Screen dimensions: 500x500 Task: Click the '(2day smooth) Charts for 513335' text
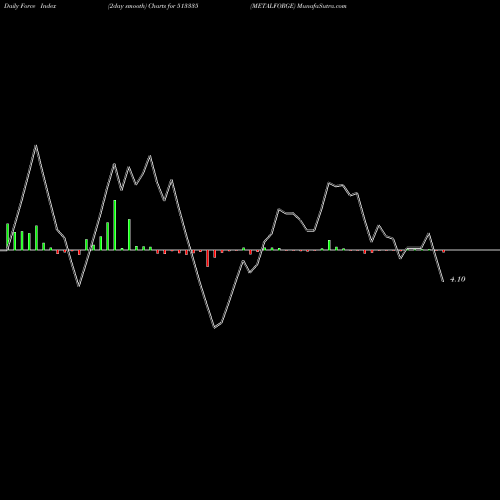153,6
